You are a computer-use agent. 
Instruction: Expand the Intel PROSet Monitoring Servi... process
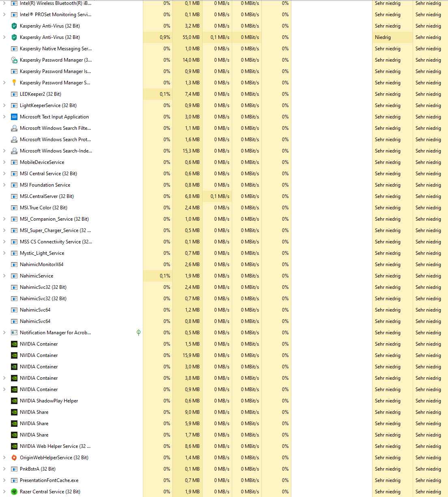click(4, 15)
